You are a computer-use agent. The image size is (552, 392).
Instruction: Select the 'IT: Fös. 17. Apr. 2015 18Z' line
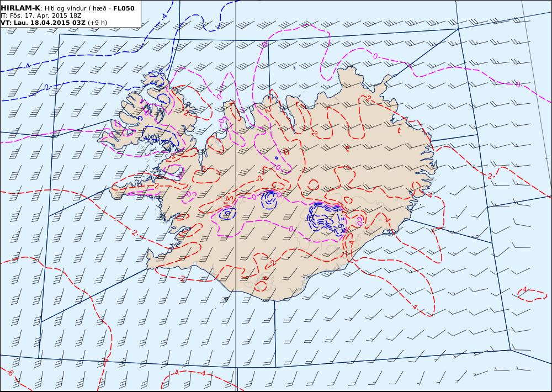41,15
